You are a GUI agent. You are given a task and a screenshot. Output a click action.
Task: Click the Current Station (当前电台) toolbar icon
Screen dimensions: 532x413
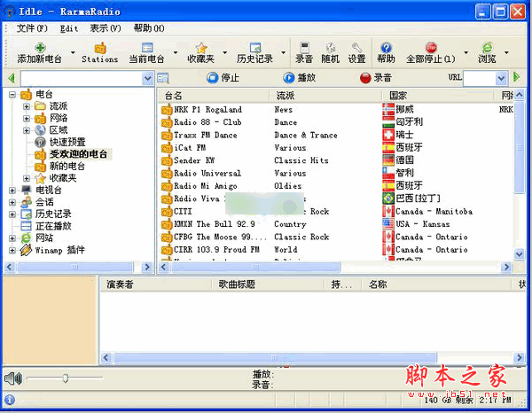click(147, 48)
